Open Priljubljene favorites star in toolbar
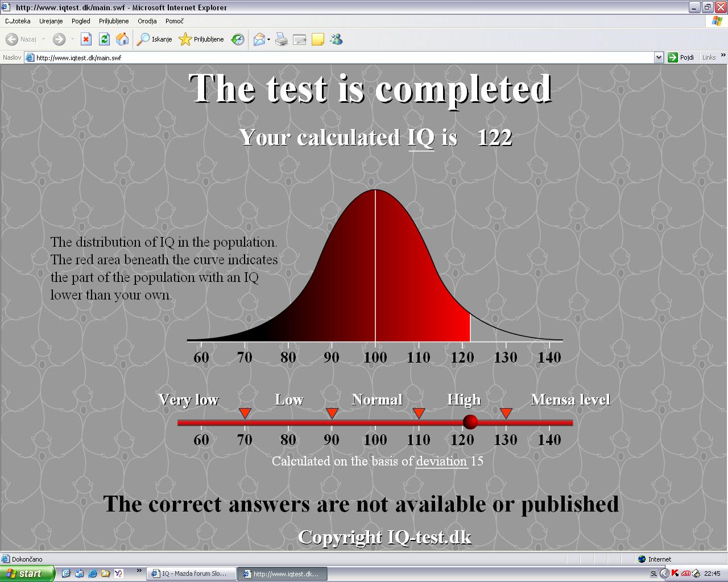 201,39
